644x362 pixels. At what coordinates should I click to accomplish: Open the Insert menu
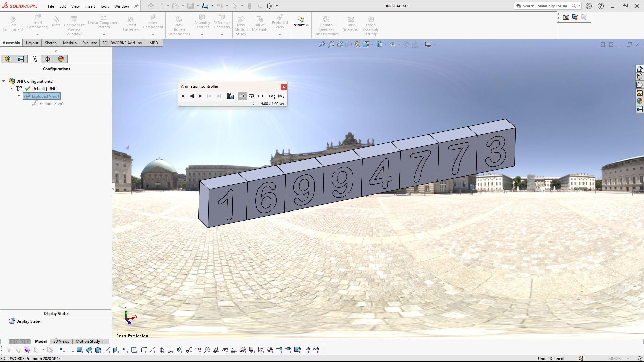90,6
